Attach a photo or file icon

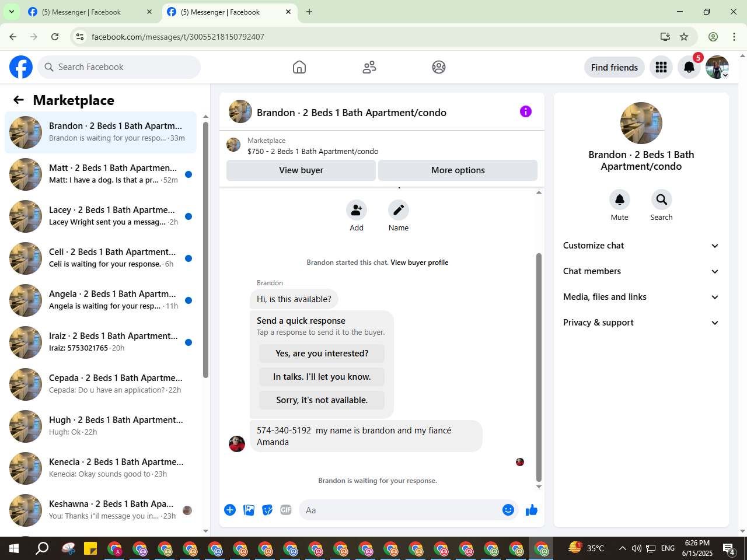click(x=249, y=510)
